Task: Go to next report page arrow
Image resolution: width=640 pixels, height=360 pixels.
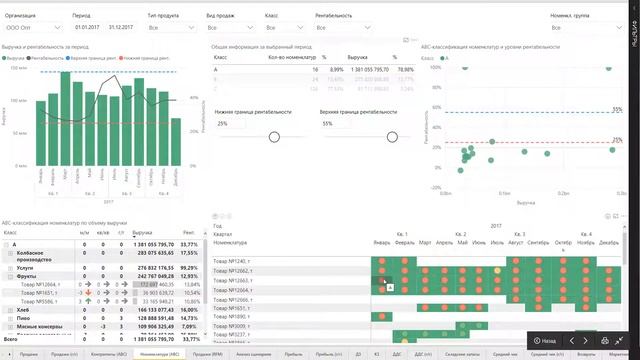Action: tap(585, 341)
